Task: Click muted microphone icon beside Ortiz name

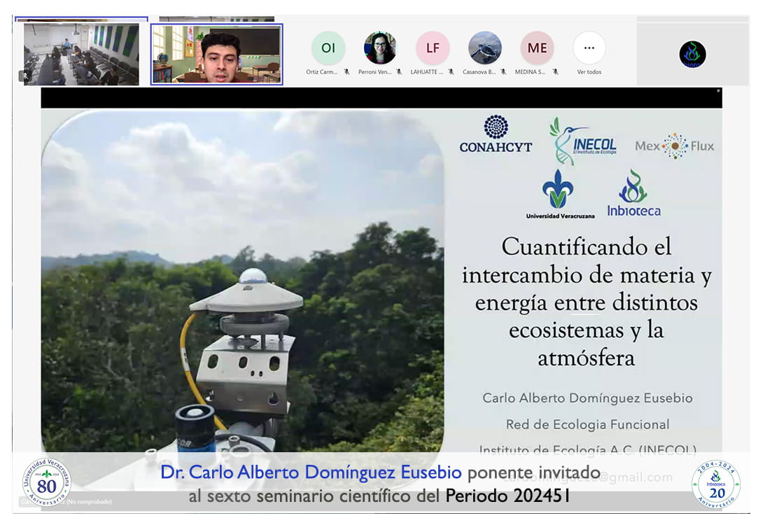Action: pyautogui.click(x=346, y=71)
